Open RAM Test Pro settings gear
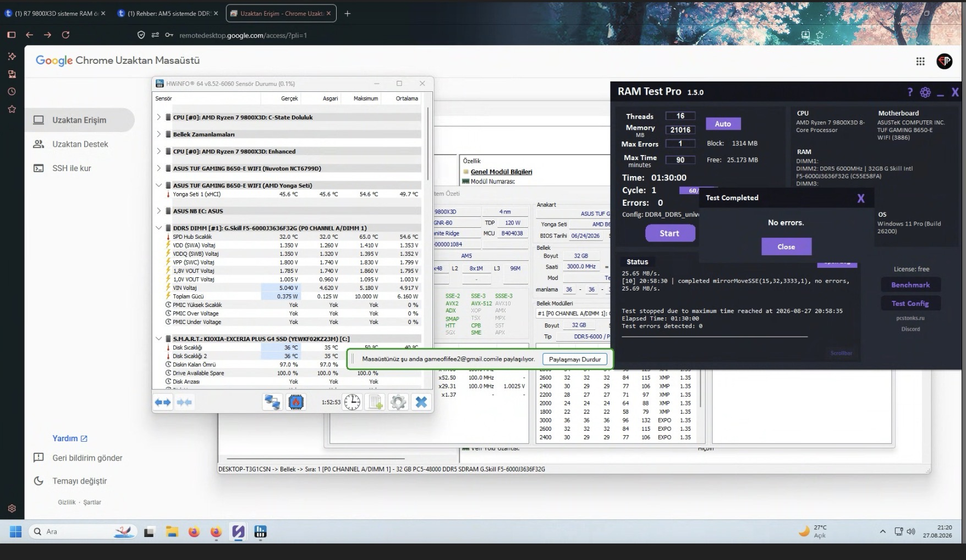Image resolution: width=966 pixels, height=560 pixels. click(x=925, y=92)
